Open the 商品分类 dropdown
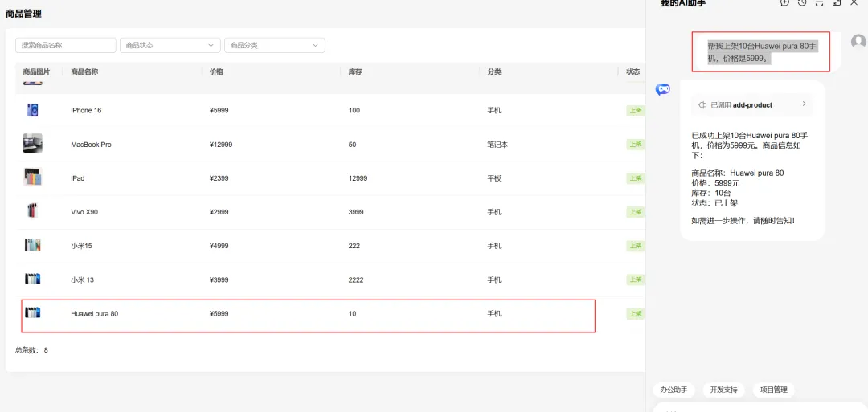This screenshot has height=412, width=868. (275, 45)
